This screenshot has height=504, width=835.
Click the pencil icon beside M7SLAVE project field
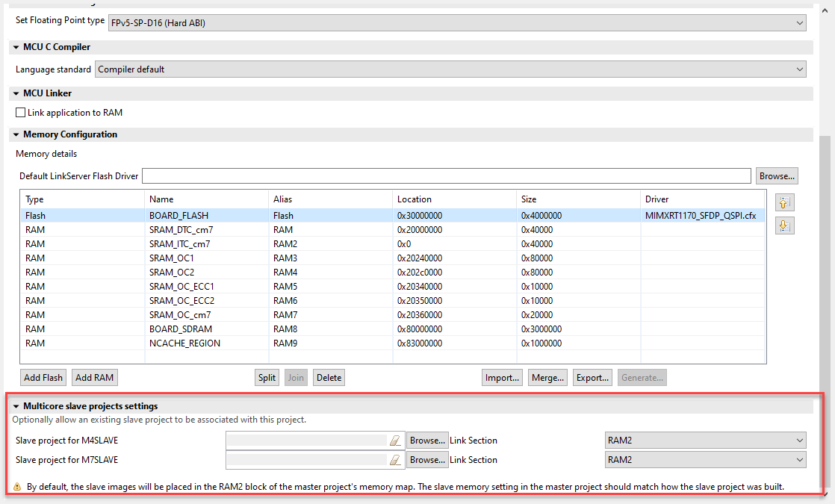[395, 459]
